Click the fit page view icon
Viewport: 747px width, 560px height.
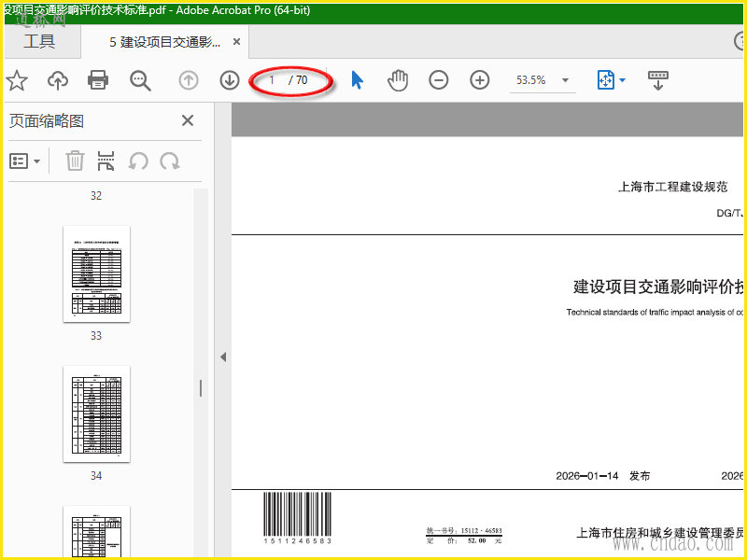(x=605, y=80)
